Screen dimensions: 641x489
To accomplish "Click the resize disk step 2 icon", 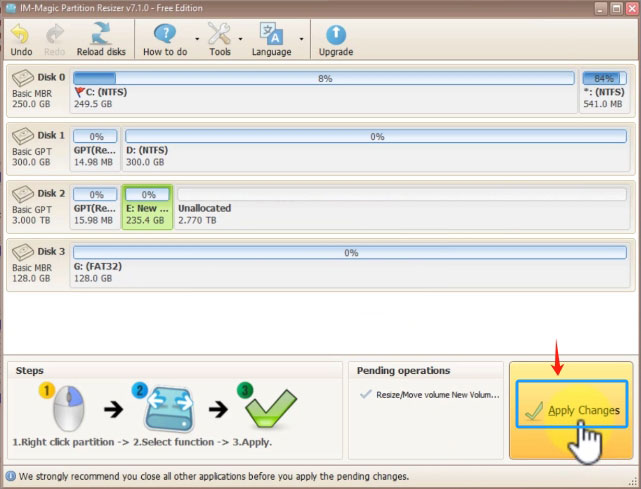I will pos(168,407).
